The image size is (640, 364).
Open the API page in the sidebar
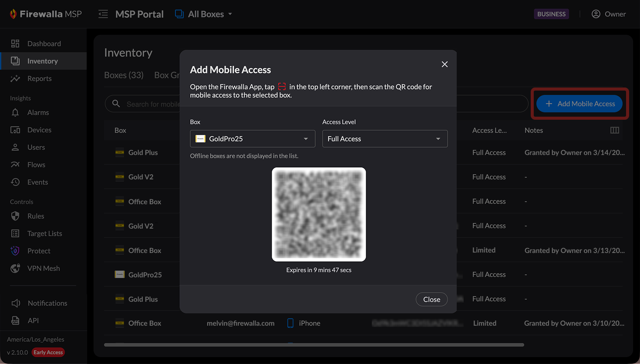pos(33,320)
